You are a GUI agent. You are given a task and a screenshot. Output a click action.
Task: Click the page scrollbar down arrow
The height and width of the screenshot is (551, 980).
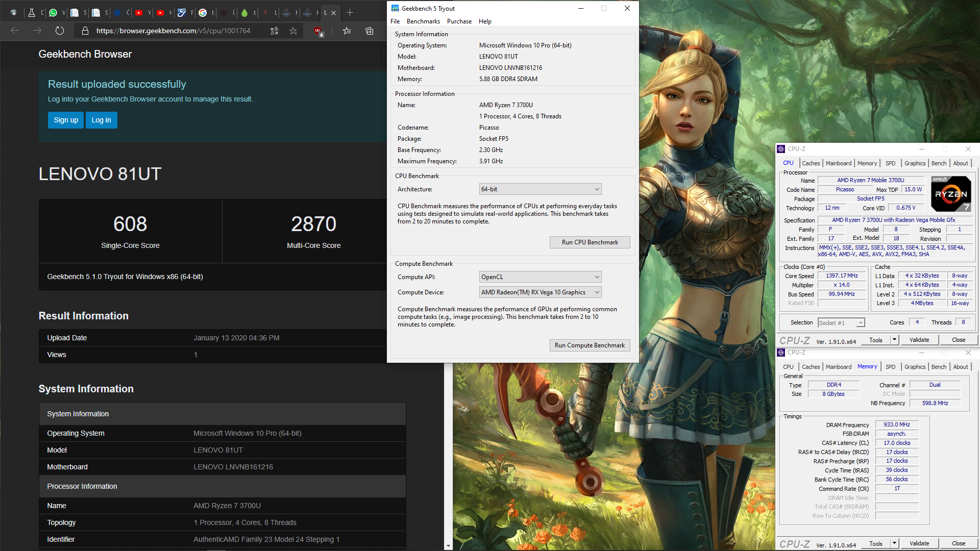click(449, 546)
